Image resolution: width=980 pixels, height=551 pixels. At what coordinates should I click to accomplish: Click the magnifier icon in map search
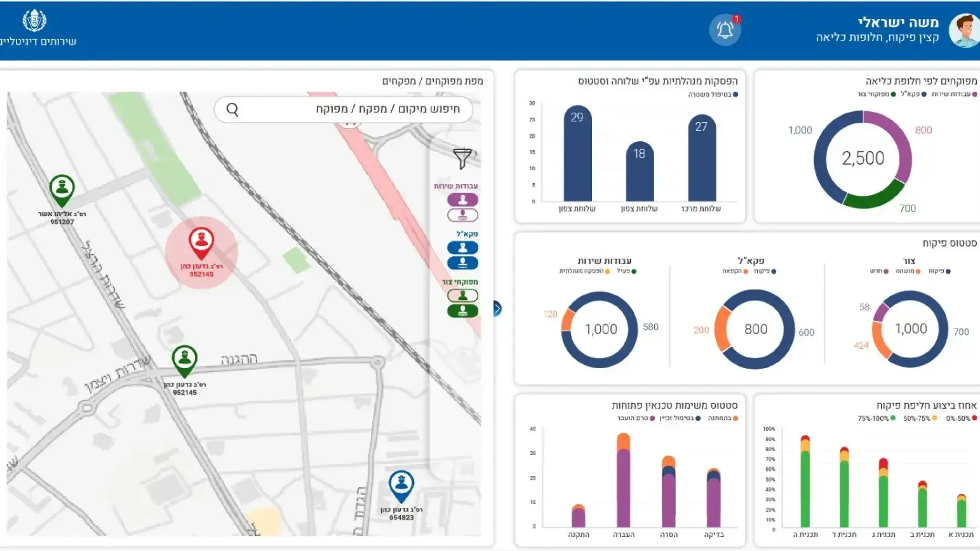click(232, 110)
